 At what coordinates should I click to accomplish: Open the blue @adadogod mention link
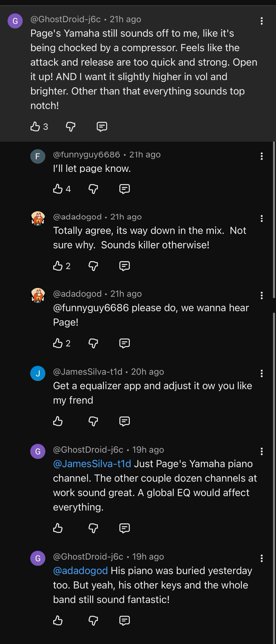point(80,571)
